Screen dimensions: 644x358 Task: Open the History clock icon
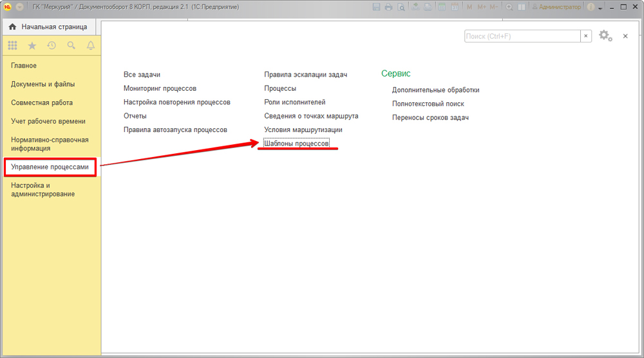tap(52, 46)
